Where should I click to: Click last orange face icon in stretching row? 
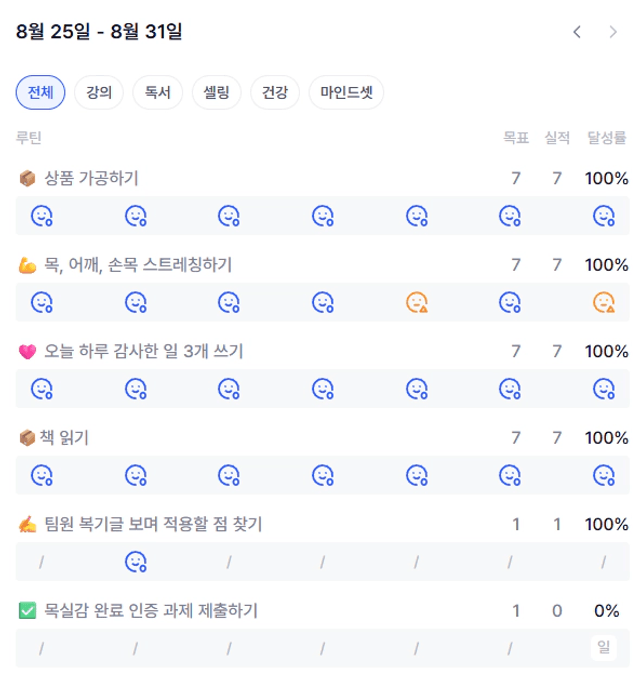click(x=604, y=302)
